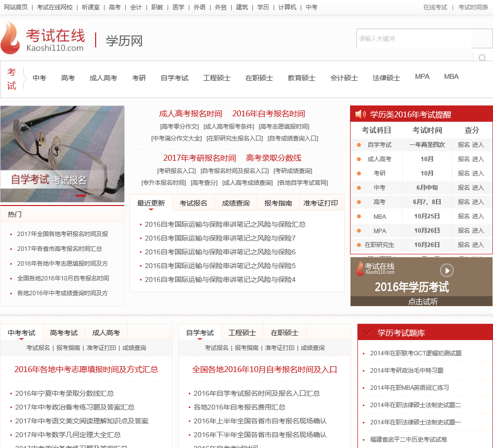Click the speaker icon in exam reminder header
The width and height of the screenshot is (493, 448).
tap(360, 114)
